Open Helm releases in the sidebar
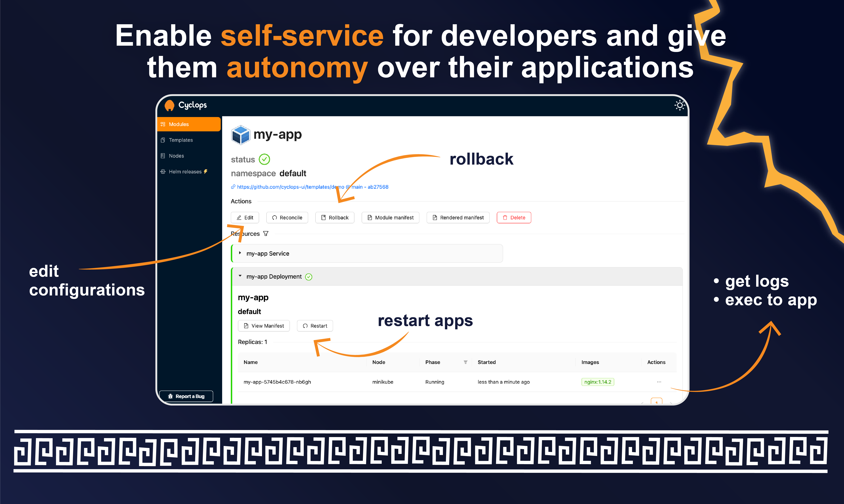 tap(185, 172)
